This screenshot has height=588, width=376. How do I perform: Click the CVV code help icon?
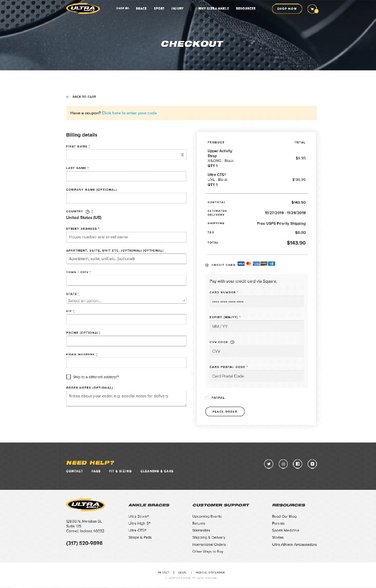pos(232,342)
